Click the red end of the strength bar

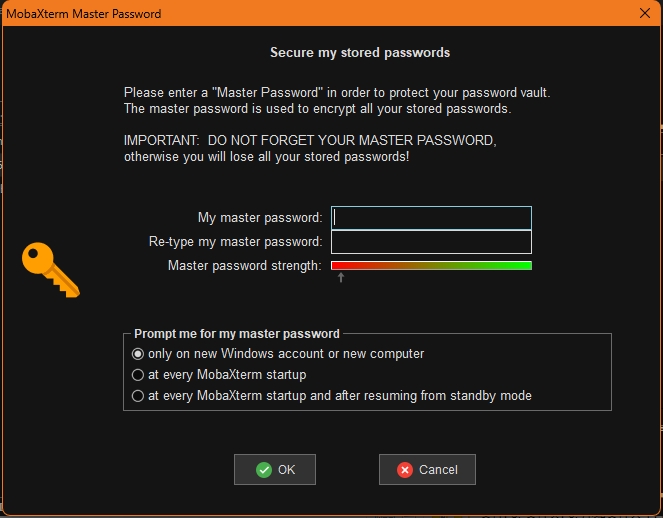point(338,266)
